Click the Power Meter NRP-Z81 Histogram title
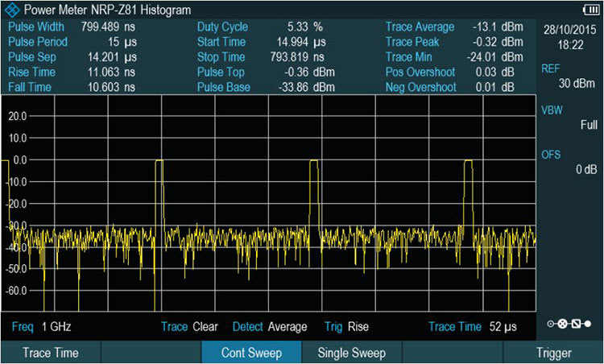 [107, 10]
